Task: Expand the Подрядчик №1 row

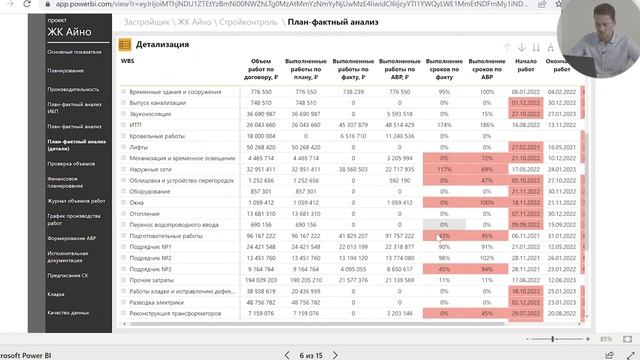Action: [x=123, y=247]
